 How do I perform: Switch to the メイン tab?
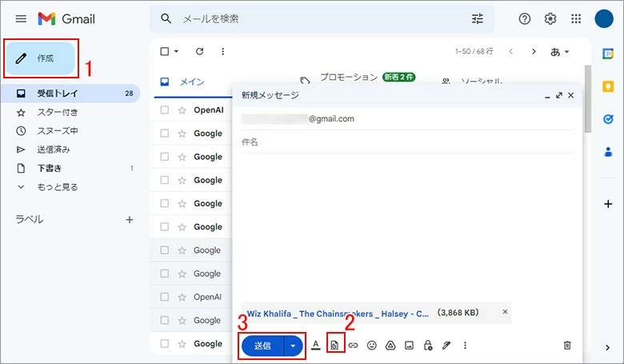tap(190, 82)
